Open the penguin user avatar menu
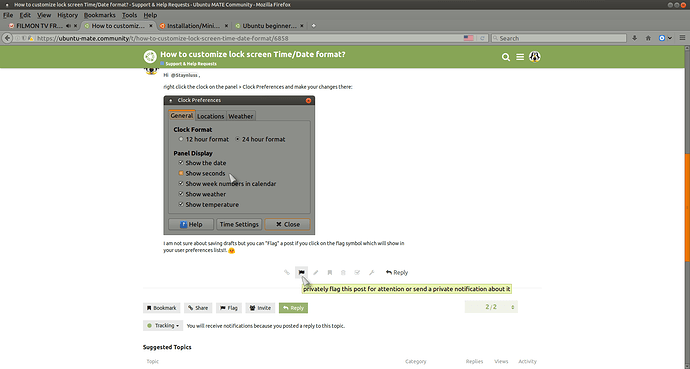This screenshot has height=369, width=690. pyautogui.click(x=535, y=57)
